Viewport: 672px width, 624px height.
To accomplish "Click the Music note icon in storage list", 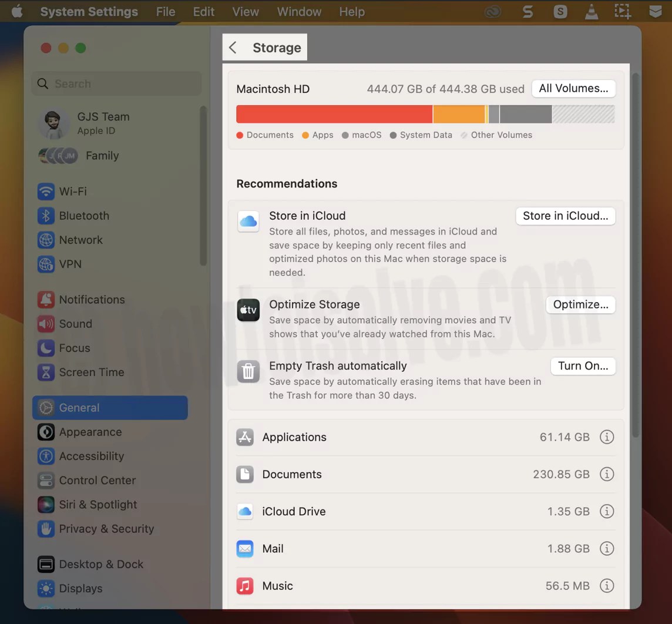I will click(244, 585).
